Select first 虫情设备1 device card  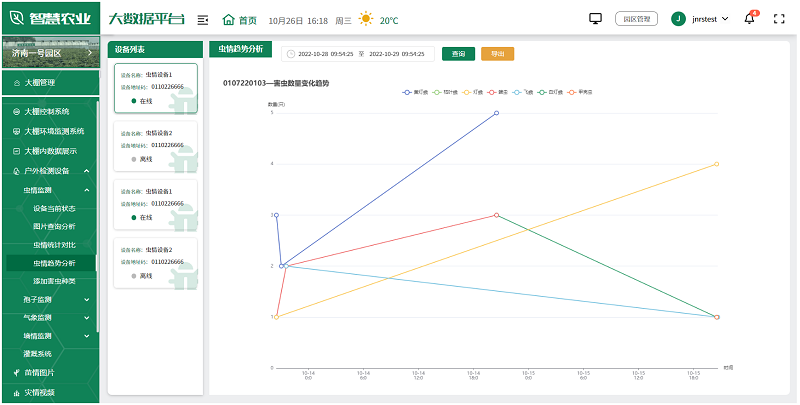point(155,87)
